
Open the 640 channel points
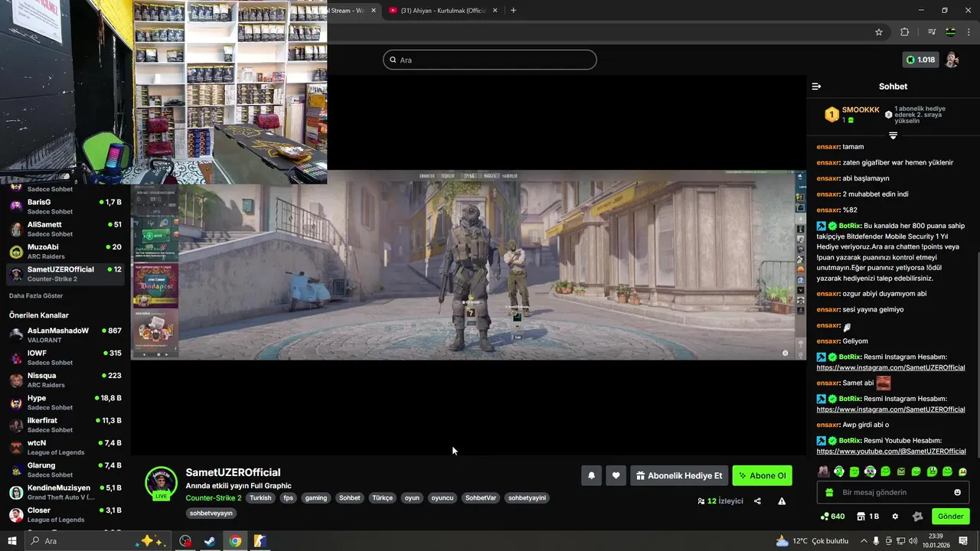pos(832,516)
